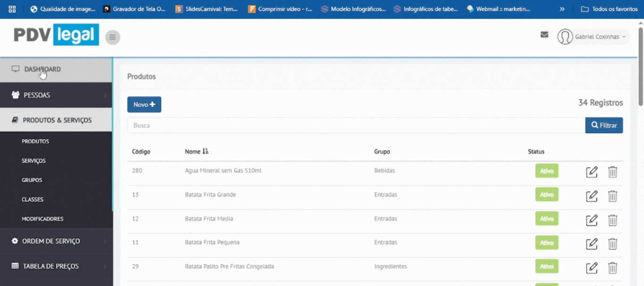644x286 pixels.
Task: Open Gabriel Coxinhas user dropdown
Action: pos(594,37)
